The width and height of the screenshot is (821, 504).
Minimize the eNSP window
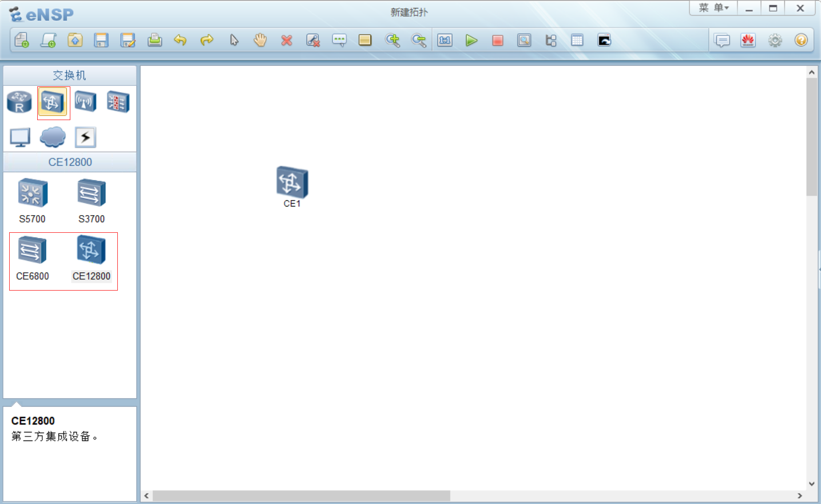749,8
